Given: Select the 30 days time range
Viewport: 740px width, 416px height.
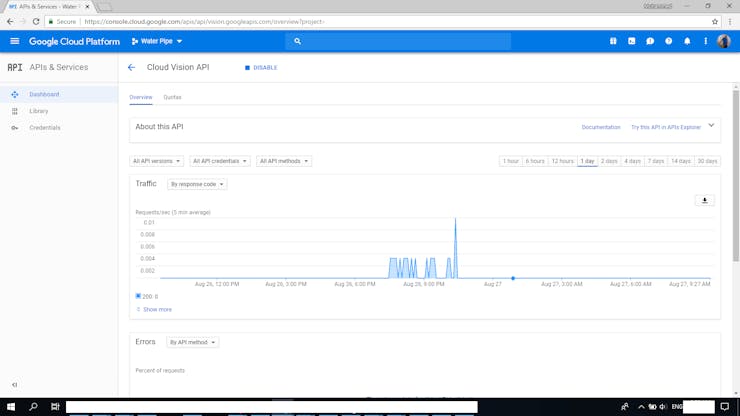Looking at the screenshot, I should tap(707, 161).
